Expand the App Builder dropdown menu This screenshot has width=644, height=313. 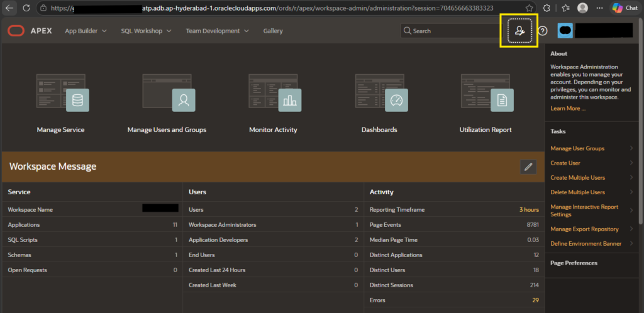point(86,31)
